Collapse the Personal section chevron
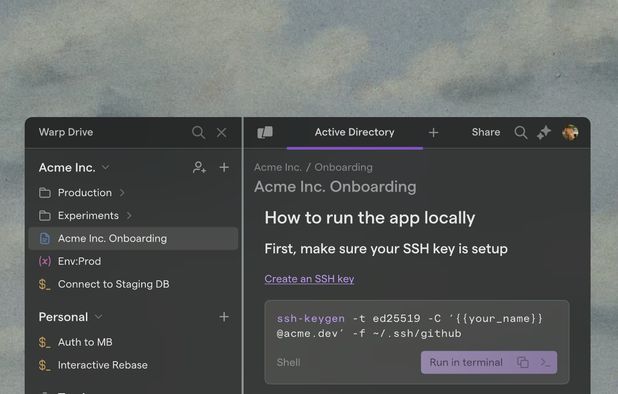This screenshot has width=618, height=394. tap(99, 317)
